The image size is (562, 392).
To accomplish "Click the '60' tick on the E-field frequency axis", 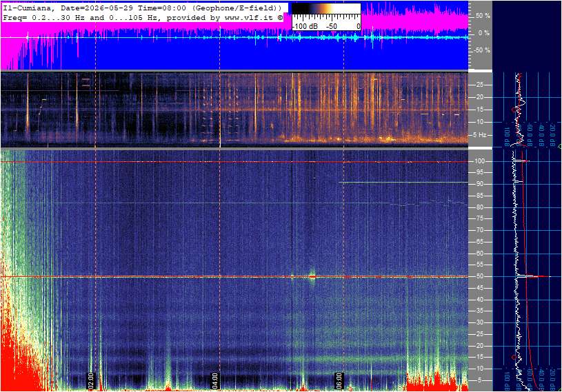I will [x=479, y=254].
